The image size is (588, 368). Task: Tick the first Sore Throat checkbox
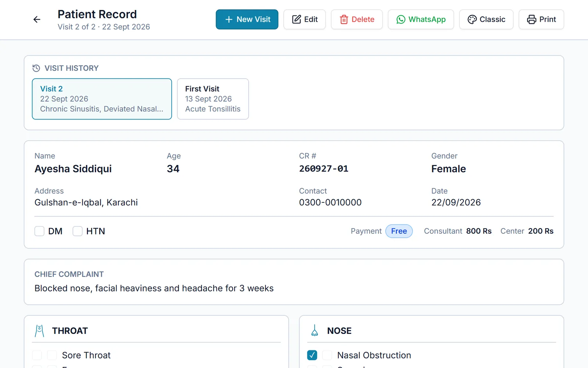pyautogui.click(x=37, y=355)
